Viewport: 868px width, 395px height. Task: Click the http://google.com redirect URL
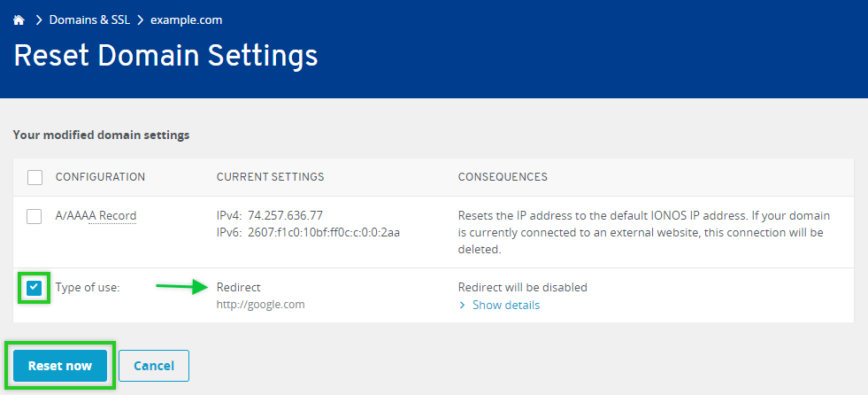point(260,305)
